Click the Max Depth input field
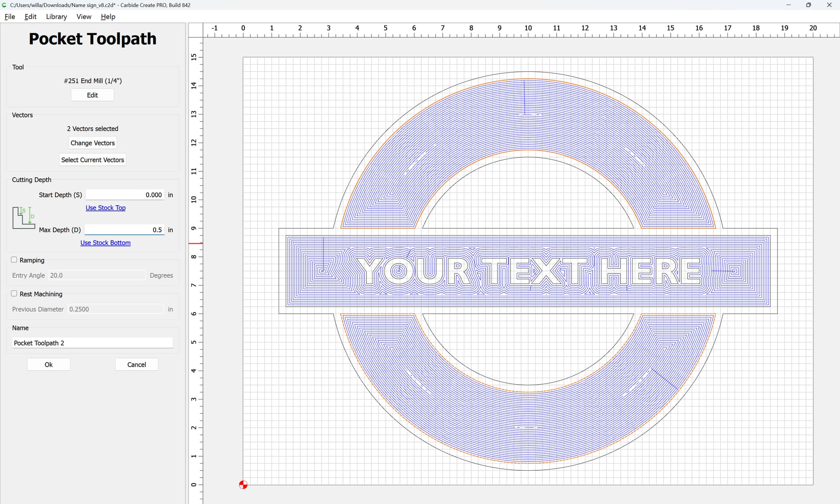 124,230
